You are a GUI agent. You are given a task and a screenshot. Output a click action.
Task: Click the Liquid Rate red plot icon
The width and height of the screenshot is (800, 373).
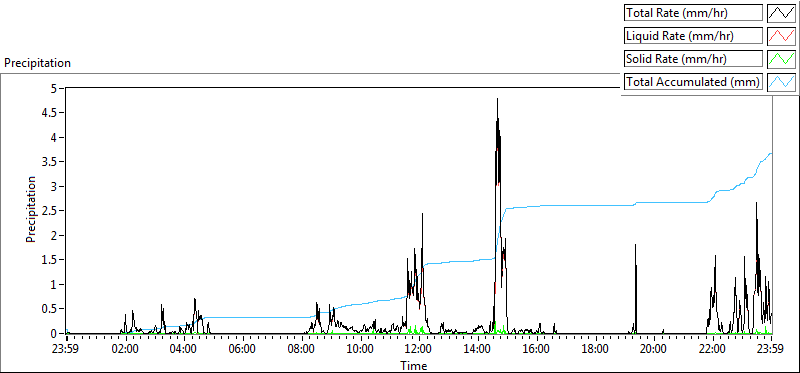(781, 36)
